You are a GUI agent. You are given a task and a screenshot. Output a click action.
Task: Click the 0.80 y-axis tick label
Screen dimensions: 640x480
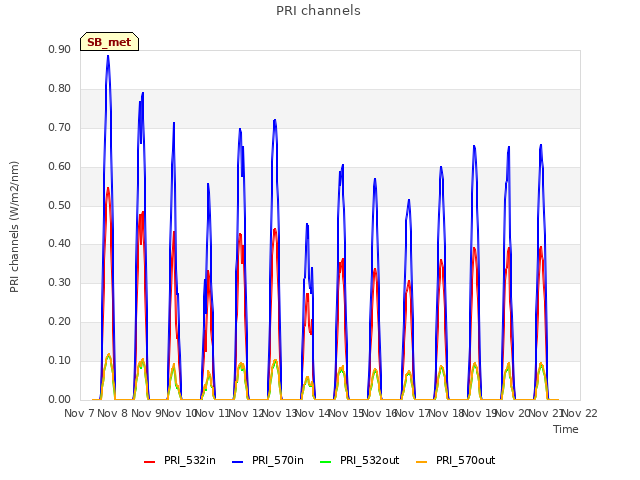pyautogui.click(x=60, y=88)
